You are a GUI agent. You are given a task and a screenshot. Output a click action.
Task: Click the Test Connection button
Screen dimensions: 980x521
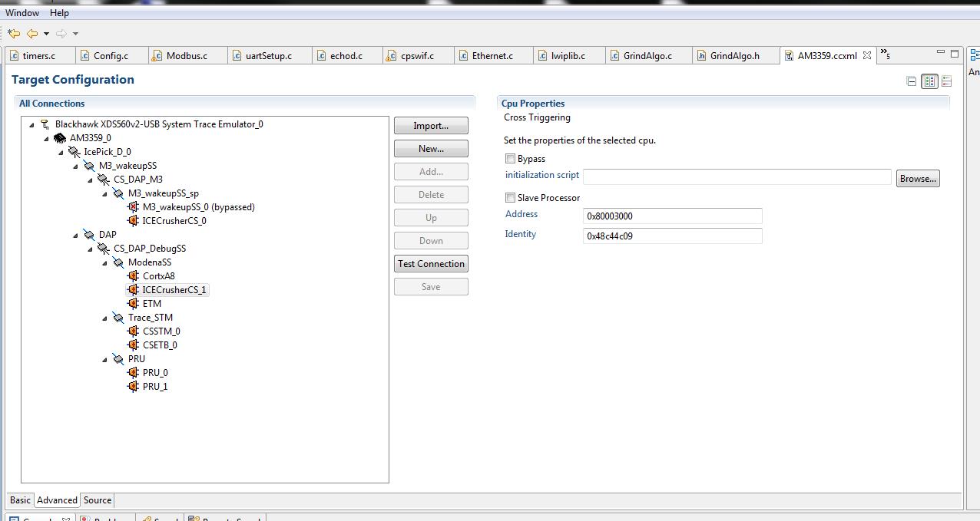431,264
